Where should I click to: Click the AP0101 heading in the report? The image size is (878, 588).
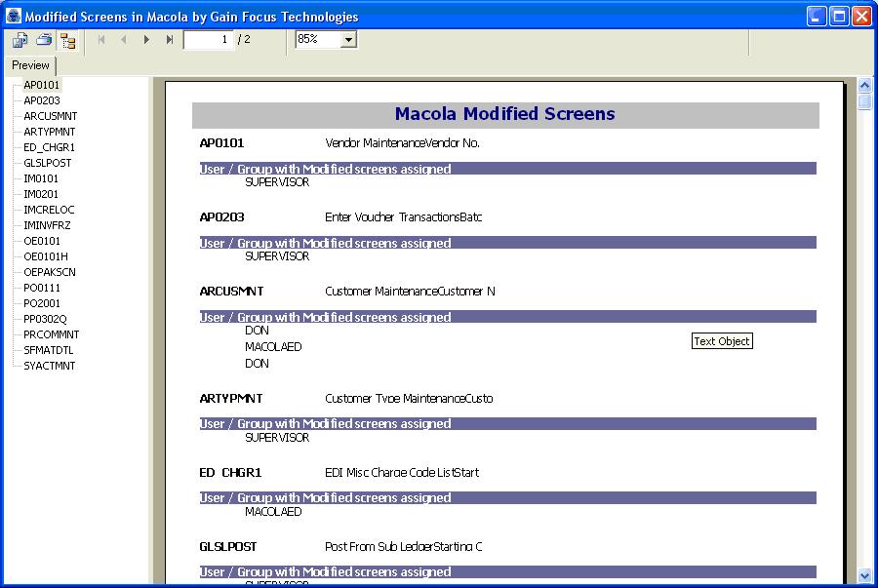(x=221, y=143)
